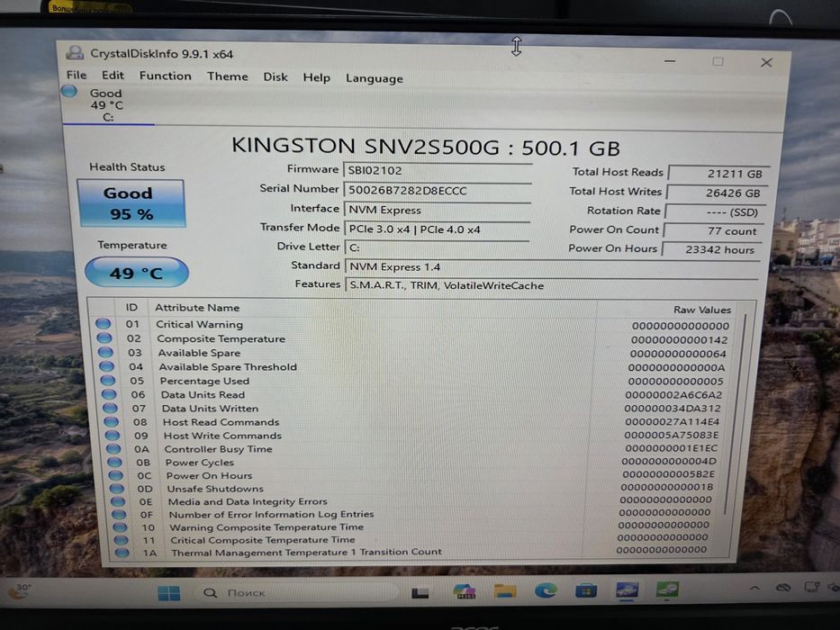Click the Transfer Mode field PCIe 3.0 x4
This screenshot has width=840, height=630.
(438, 229)
